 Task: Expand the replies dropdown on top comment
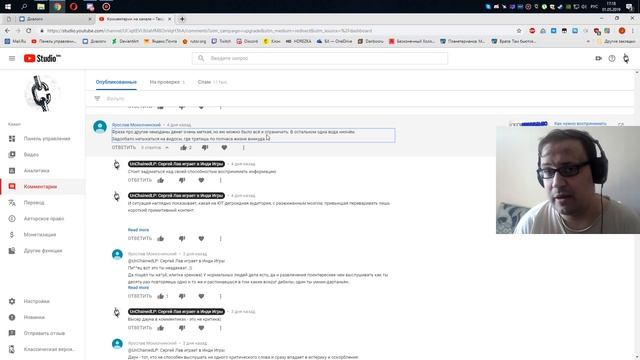pyautogui.click(x=155, y=147)
